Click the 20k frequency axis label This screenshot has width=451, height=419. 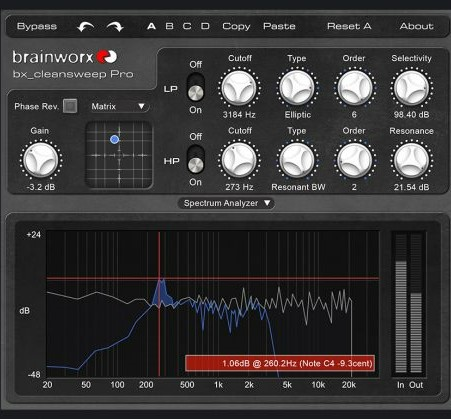coord(349,385)
